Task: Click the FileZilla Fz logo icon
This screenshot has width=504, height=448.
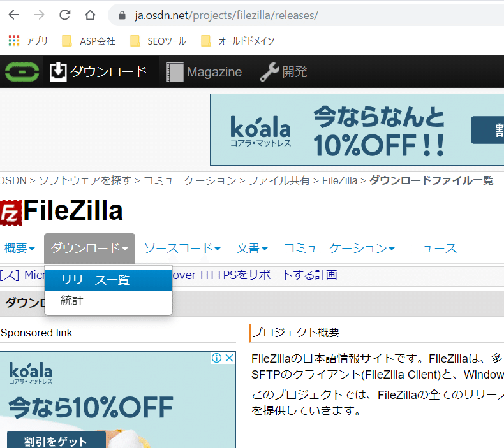Action: (x=11, y=213)
